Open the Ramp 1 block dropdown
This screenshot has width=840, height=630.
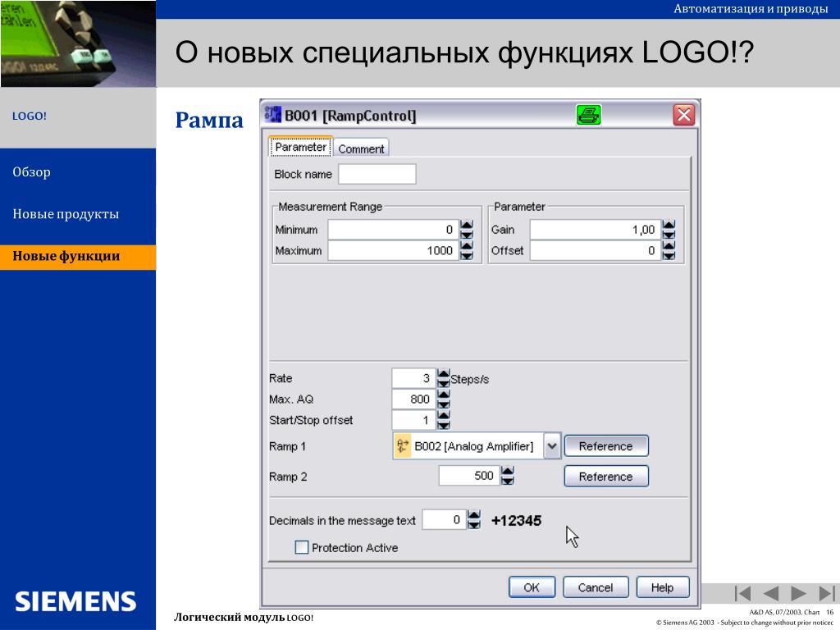coord(552,446)
